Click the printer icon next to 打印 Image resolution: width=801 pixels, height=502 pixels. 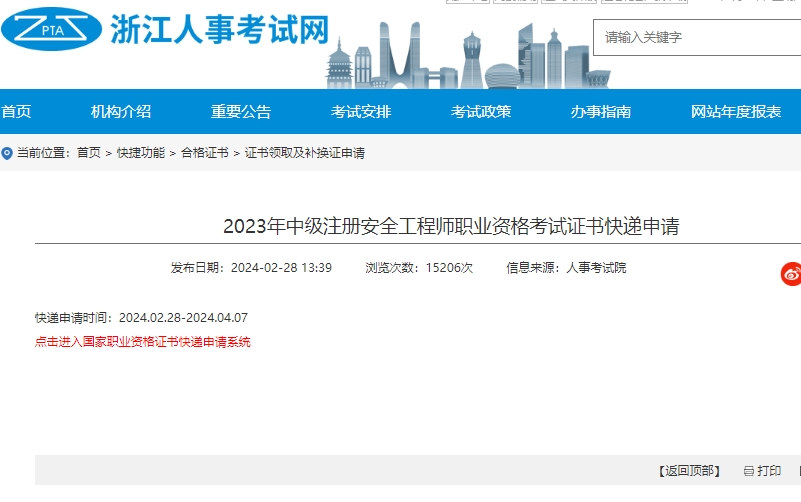click(x=749, y=471)
